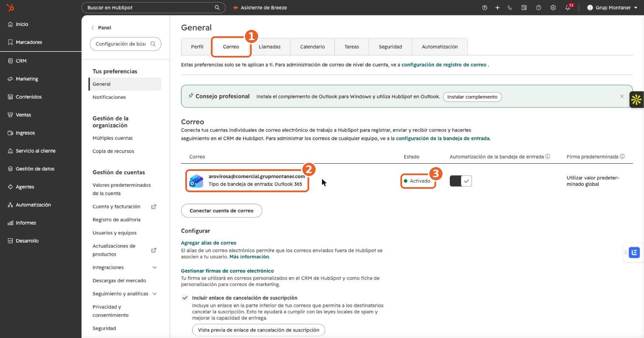
Task: Open the phone calling icon
Action: [x=510, y=8]
